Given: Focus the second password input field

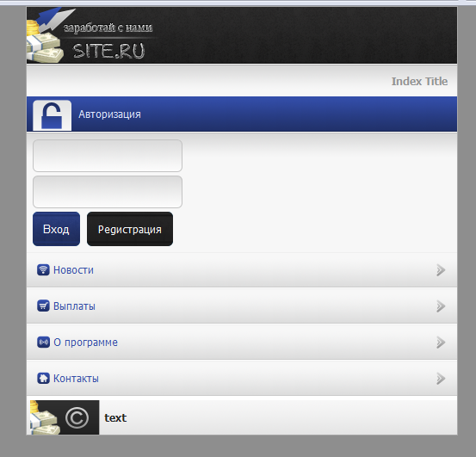Looking at the screenshot, I should pos(108,192).
